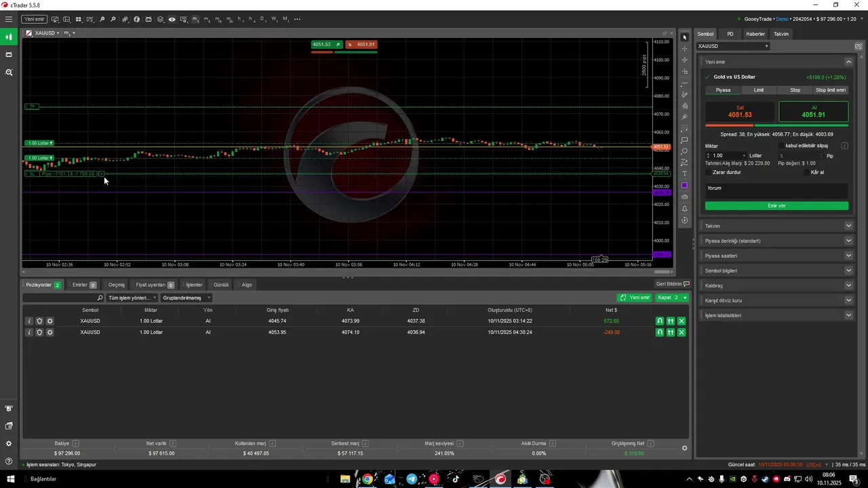Viewport: 868px width, 488px height.
Task: Switch to the Algo tab
Action: point(247,285)
